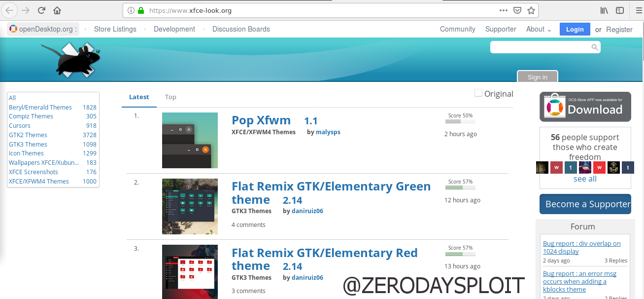Open the Supporter page link

point(501,29)
